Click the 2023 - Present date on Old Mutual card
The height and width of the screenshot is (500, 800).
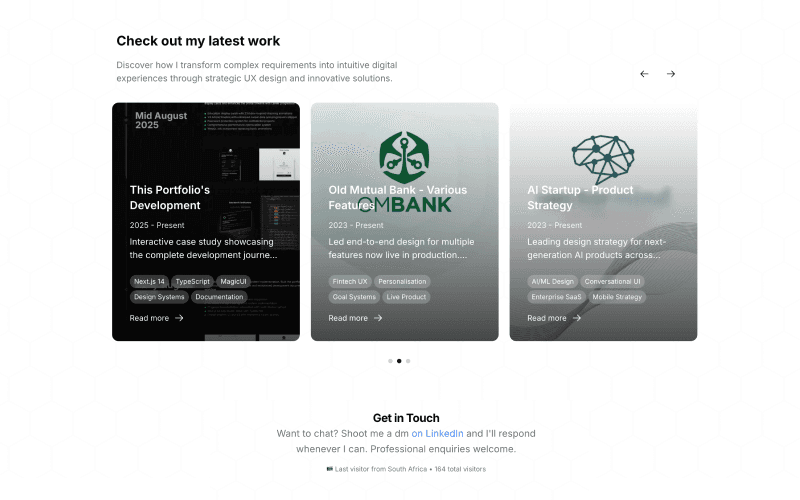356,225
